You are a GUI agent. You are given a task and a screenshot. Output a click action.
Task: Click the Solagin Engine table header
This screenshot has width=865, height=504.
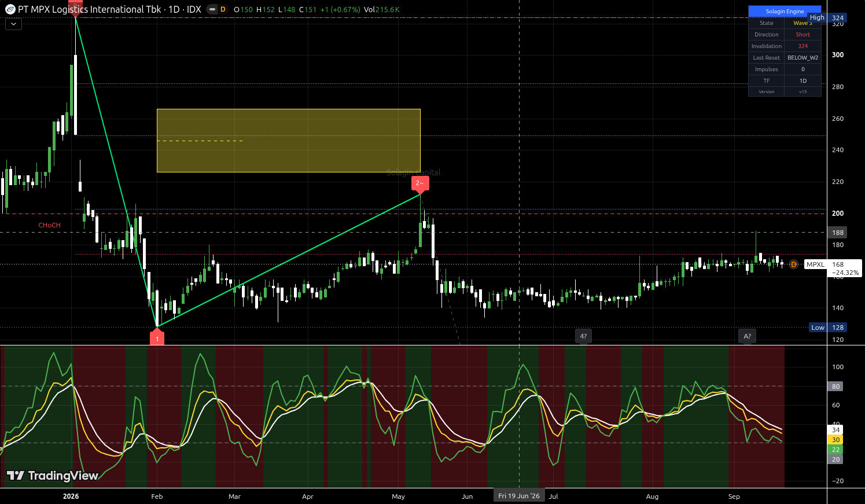[785, 12]
